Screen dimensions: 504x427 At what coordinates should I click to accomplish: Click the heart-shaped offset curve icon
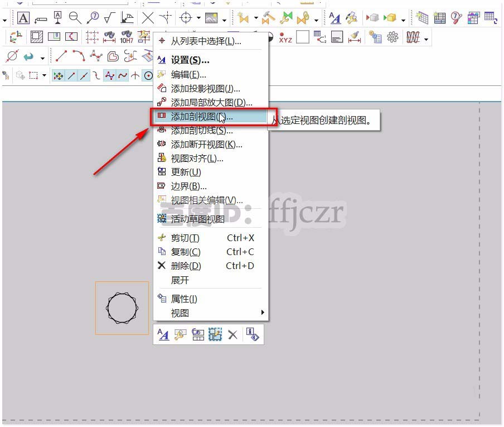113,56
